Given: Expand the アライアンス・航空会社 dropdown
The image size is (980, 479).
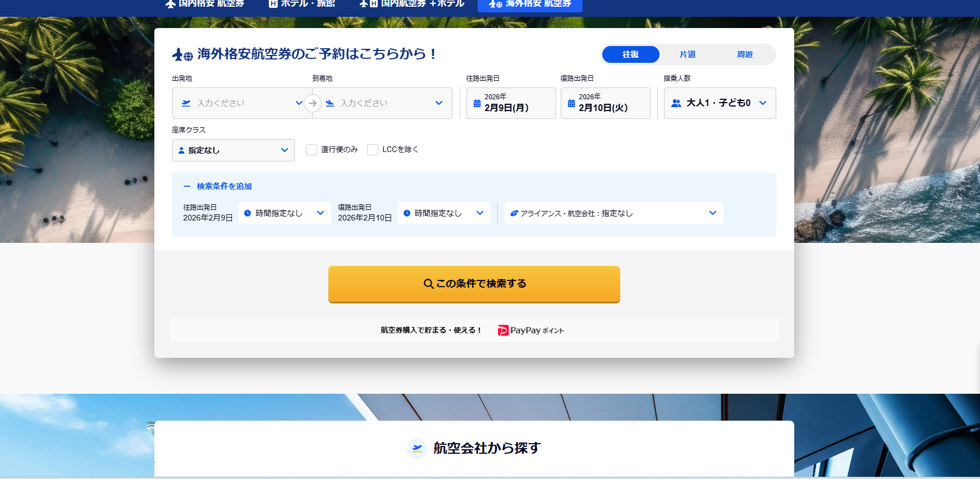Looking at the screenshot, I should pos(613,213).
